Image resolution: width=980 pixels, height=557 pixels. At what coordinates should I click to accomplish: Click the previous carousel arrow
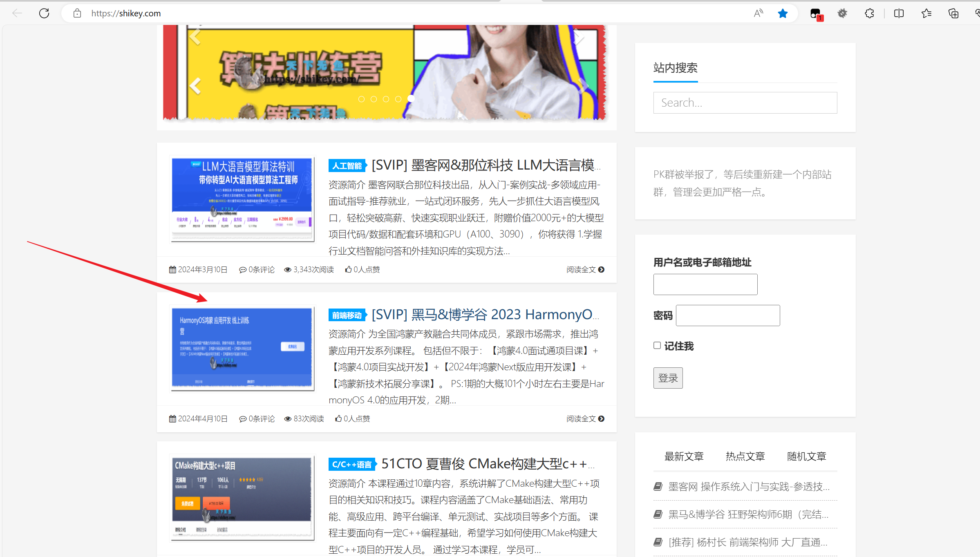click(195, 86)
